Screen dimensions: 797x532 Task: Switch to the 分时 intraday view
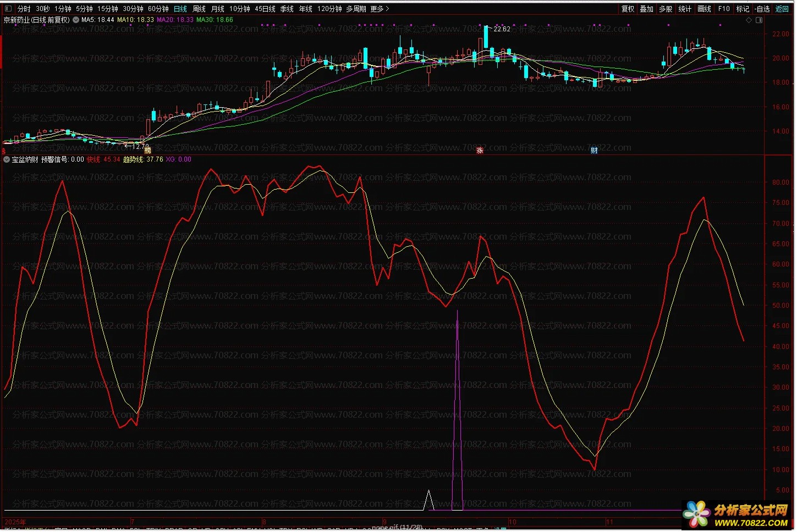tap(24, 9)
